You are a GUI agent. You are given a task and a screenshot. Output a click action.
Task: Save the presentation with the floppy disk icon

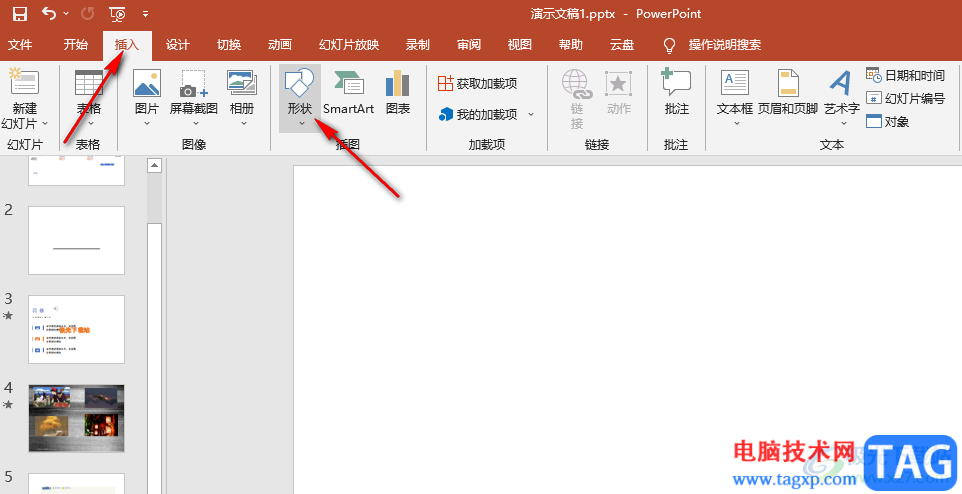click(20, 14)
